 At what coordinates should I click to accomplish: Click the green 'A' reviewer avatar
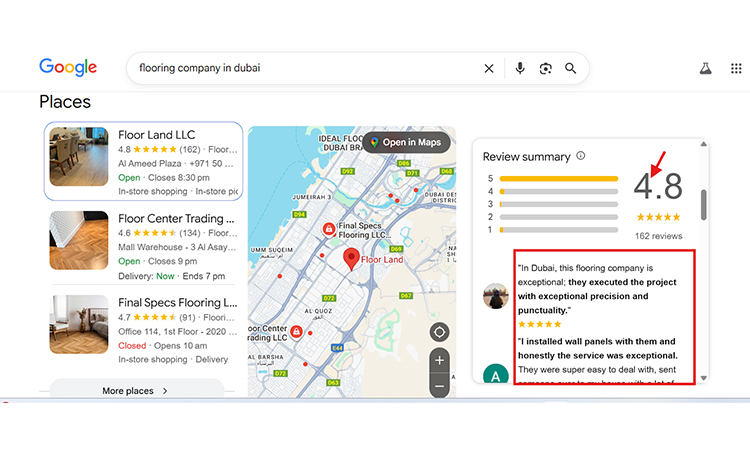[x=496, y=374]
